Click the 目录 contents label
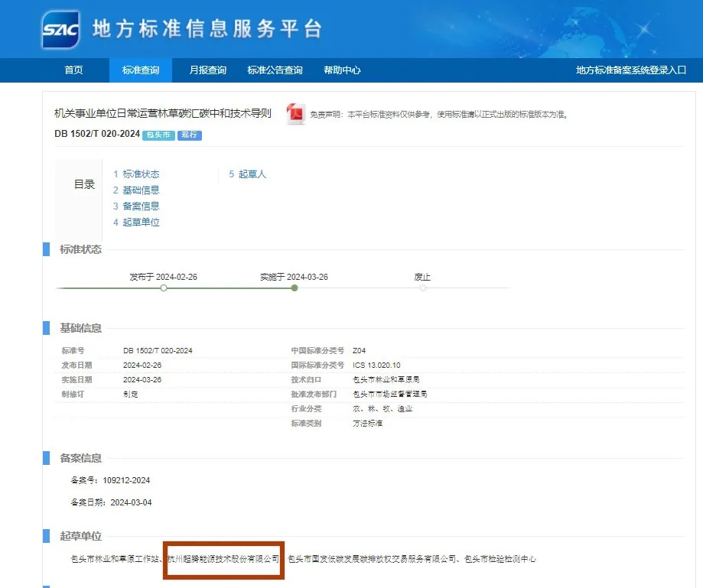 click(84, 184)
